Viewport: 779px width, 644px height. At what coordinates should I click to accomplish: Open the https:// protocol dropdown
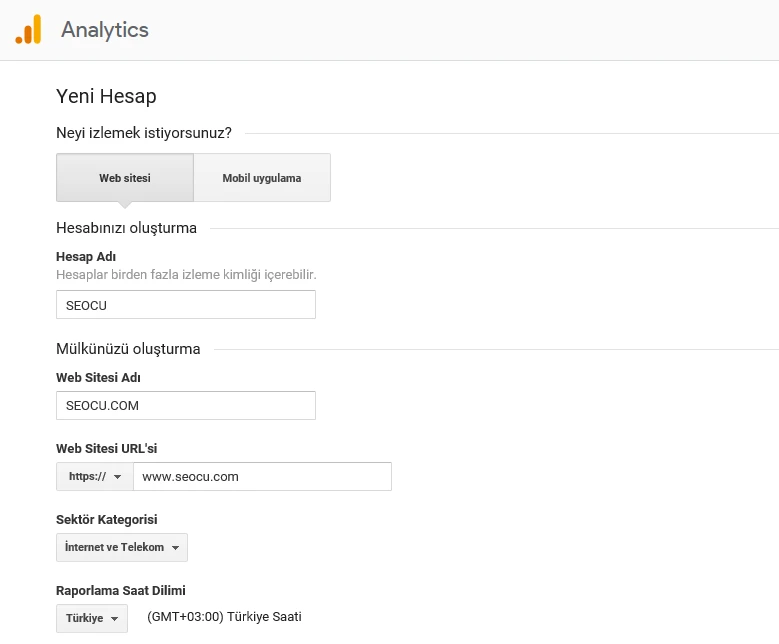pyautogui.click(x=95, y=477)
